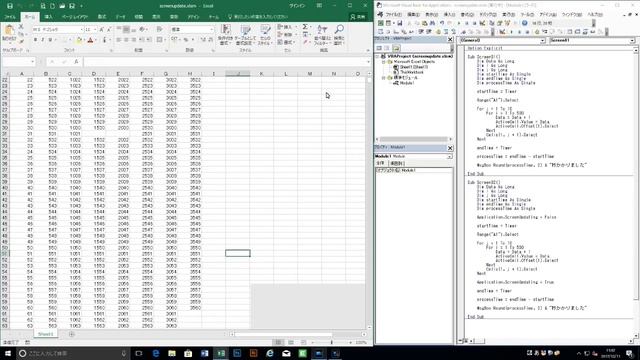
Task: Click Save icon in VBA editor toolbar
Action: click(x=400, y=23)
